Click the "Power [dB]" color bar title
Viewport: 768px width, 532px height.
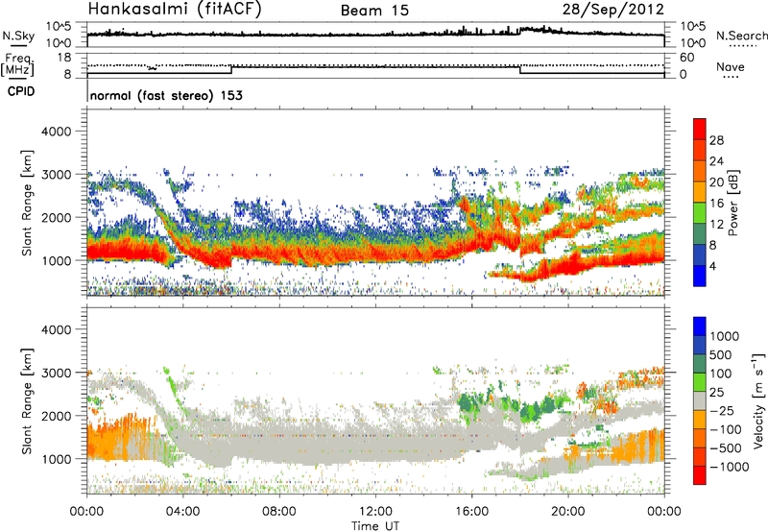coord(732,203)
